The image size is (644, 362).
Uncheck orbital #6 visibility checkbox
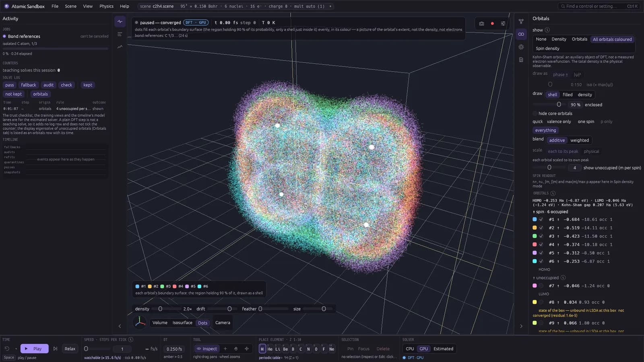(x=541, y=261)
